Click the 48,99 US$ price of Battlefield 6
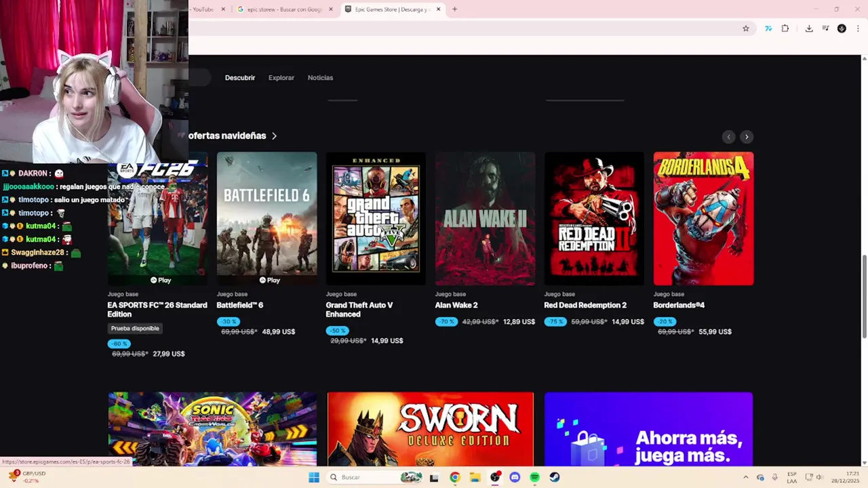The height and width of the screenshot is (488, 868). point(279,332)
